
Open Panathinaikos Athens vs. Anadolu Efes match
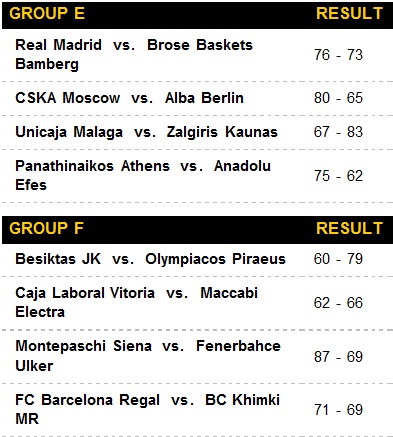(143, 175)
